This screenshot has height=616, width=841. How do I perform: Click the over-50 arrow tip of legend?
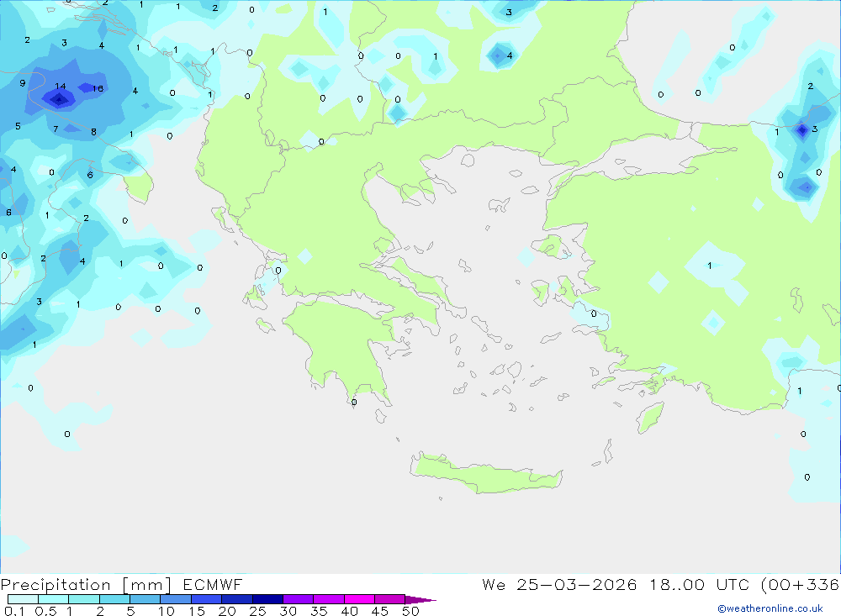(x=420, y=600)
